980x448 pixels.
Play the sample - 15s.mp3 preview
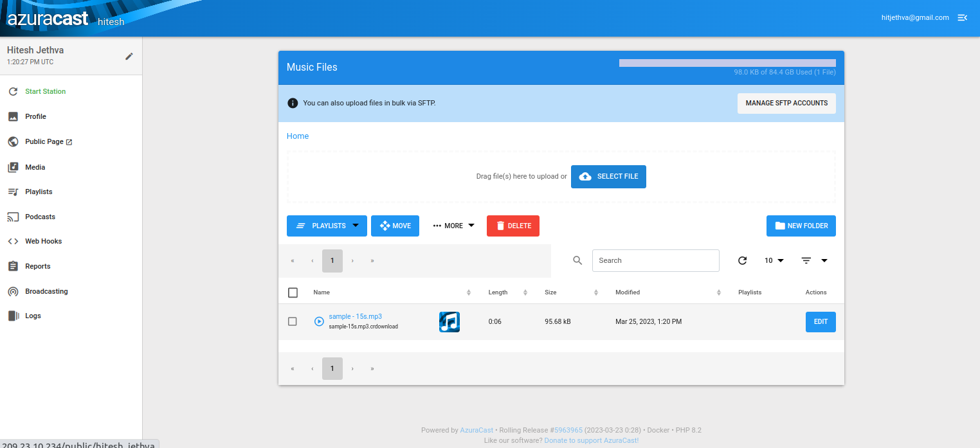tap(319, 321)
